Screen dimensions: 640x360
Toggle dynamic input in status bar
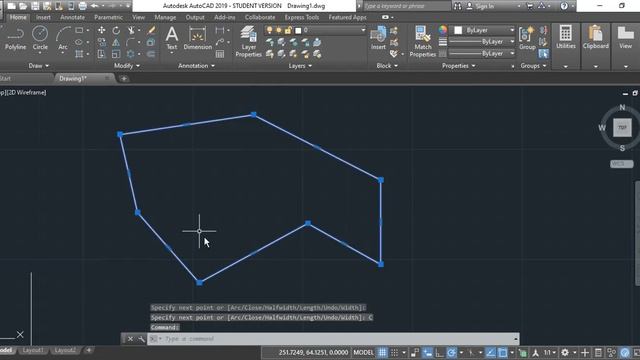coord(427,352)
